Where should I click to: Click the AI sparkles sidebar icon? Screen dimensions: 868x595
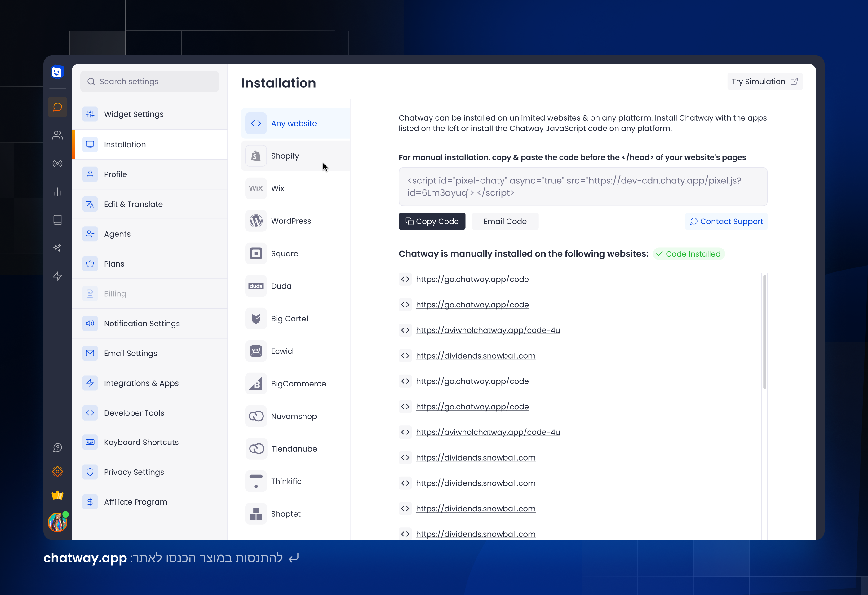pos(57,248)
